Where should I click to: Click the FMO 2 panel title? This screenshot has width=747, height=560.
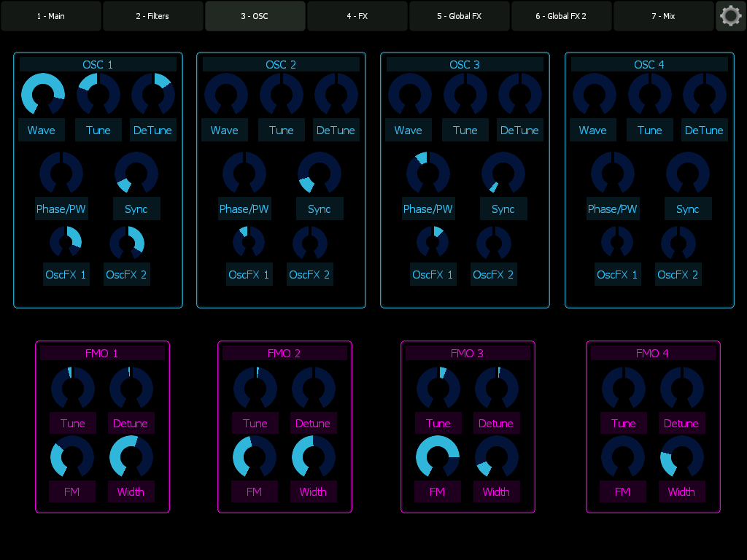(285, 353)
